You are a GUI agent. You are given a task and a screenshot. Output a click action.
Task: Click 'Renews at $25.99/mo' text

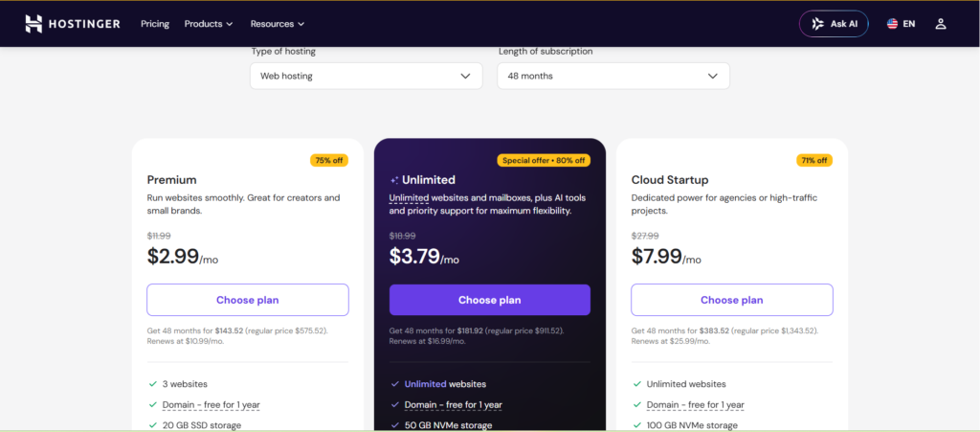[x=671, y=341]
